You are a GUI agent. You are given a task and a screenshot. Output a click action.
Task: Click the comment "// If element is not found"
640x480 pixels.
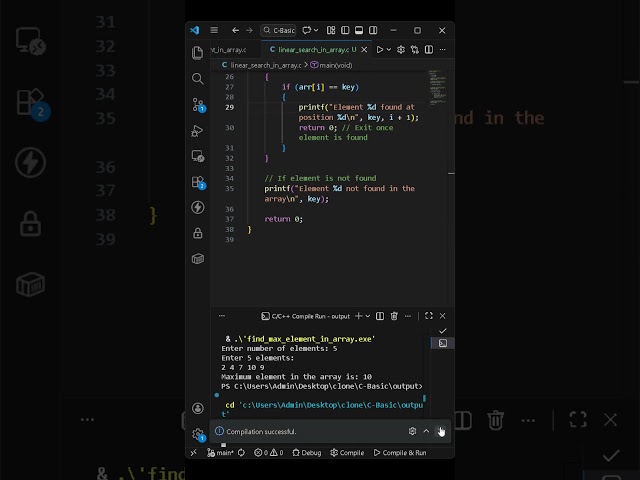click(320, 178)
